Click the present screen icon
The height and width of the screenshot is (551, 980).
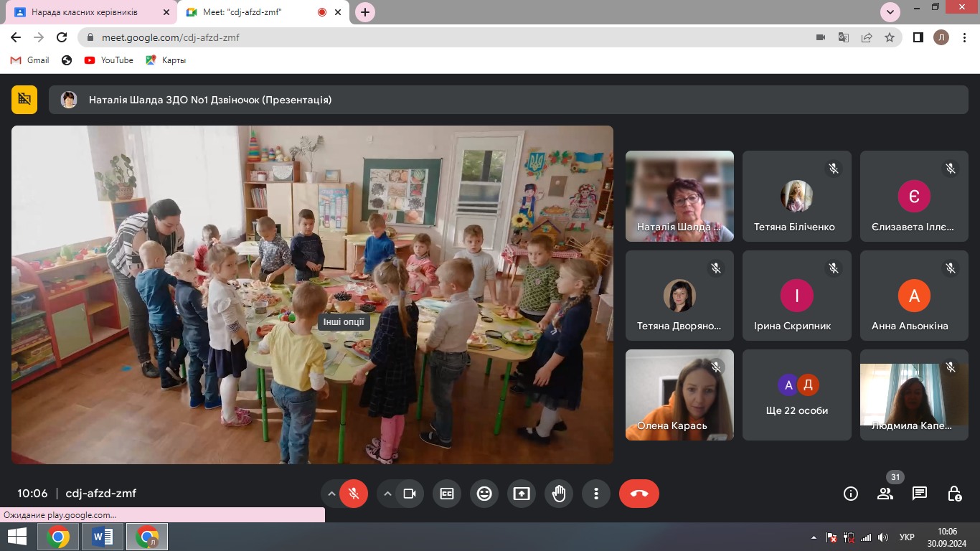[x=522, y=494]
